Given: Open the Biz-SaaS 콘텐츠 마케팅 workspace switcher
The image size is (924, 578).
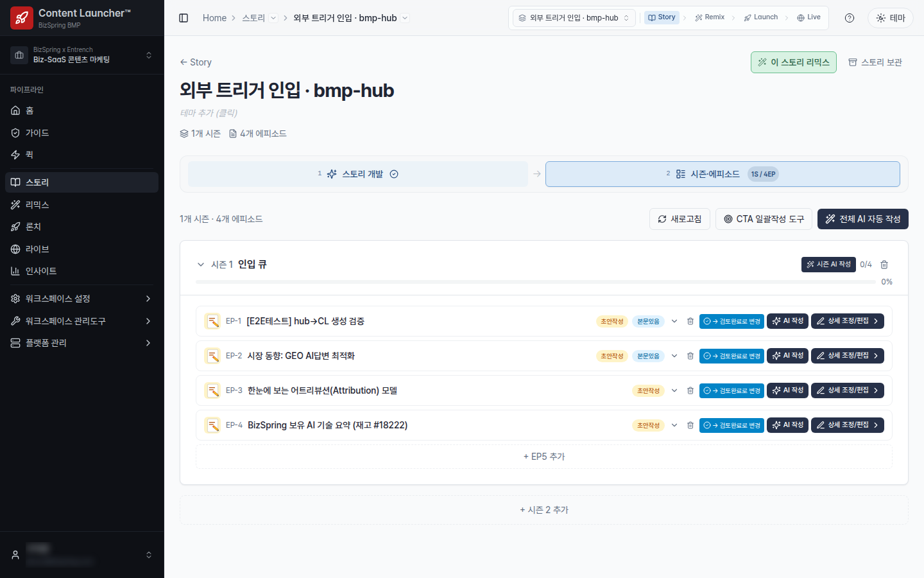Looking at the screenshot, I should [81, 55].
